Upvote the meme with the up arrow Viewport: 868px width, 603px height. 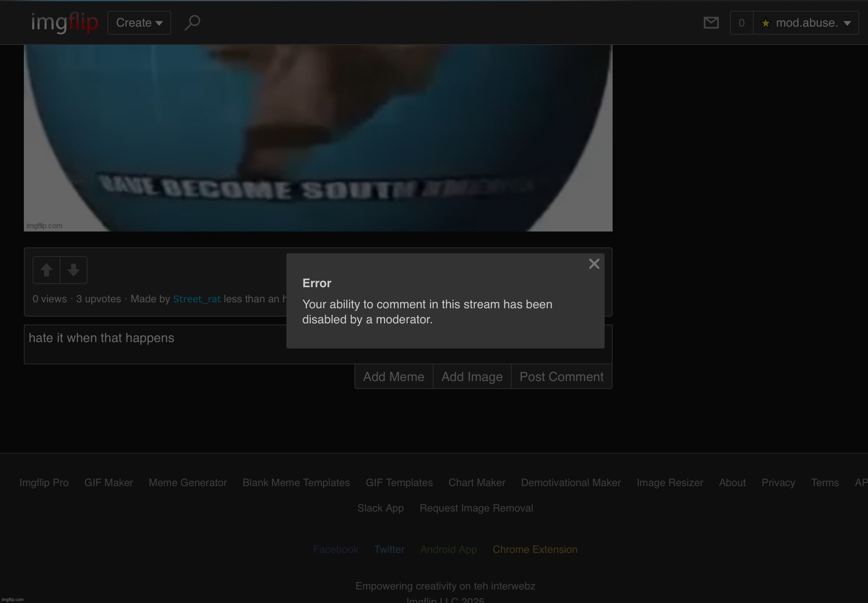pos(46,270)
